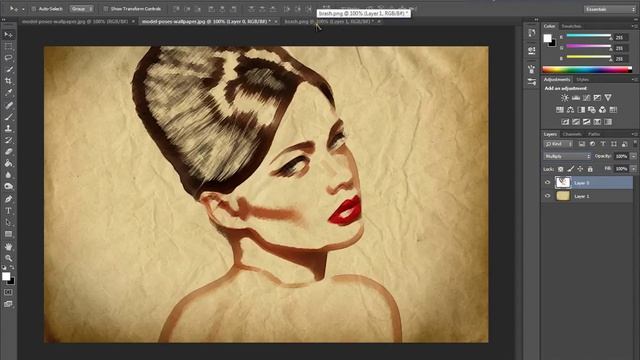Hide the selected top layer via eye icon
The image size is (640, 360).
point(547,182)
